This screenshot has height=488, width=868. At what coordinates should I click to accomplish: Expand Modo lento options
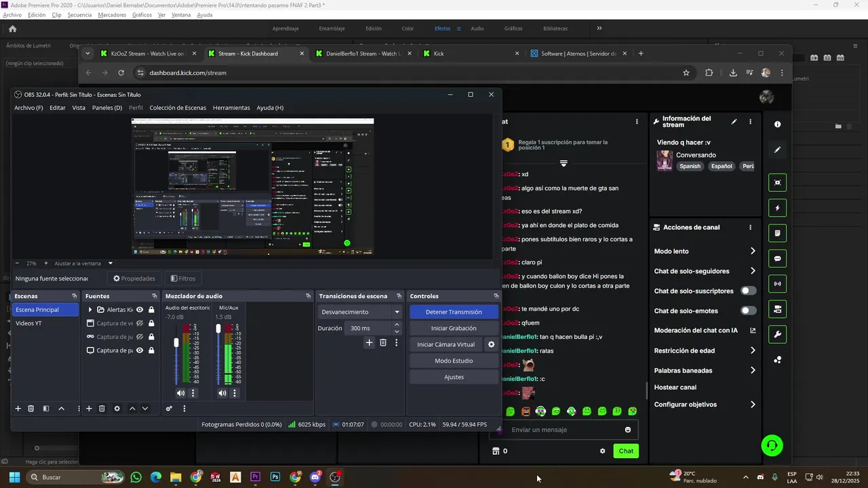pyautogui.click(x=753, y=251)
